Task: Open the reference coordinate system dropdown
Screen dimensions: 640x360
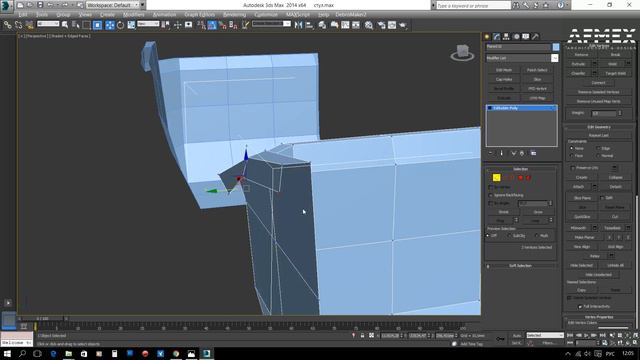Action: (148, 24)
